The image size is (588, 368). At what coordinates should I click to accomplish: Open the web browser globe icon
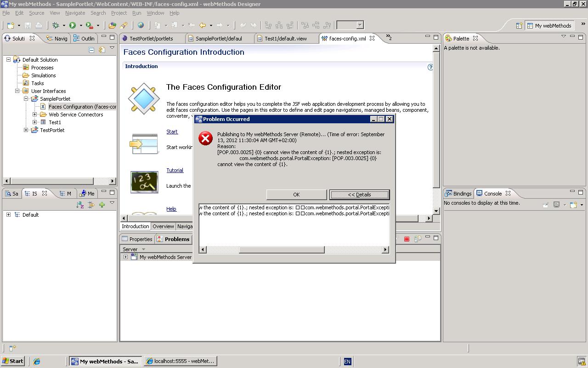pyautogui.click(x=141, y=25)
